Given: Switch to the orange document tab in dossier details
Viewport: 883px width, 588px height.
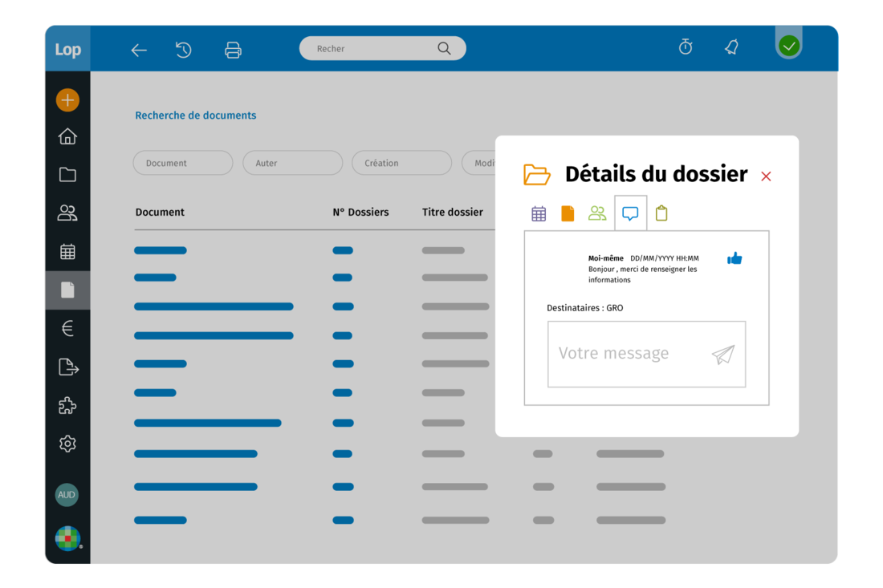Looking at the screenshot, I should 568,213.
